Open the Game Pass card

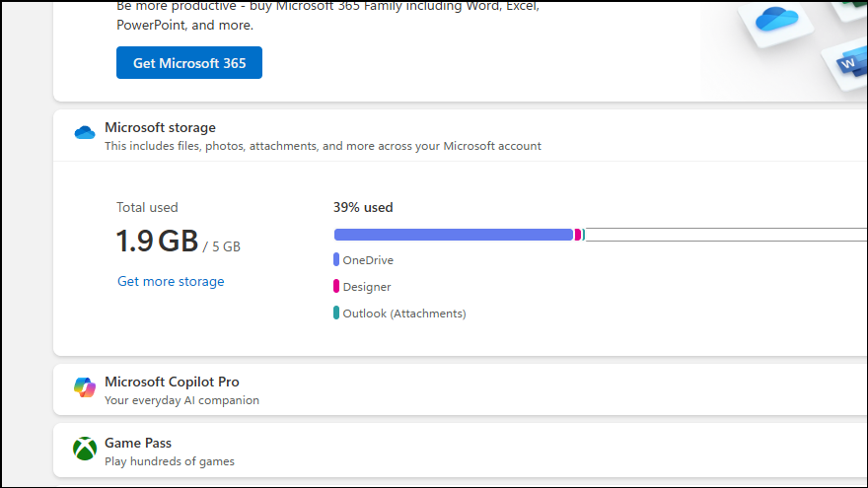click(460, 451)
